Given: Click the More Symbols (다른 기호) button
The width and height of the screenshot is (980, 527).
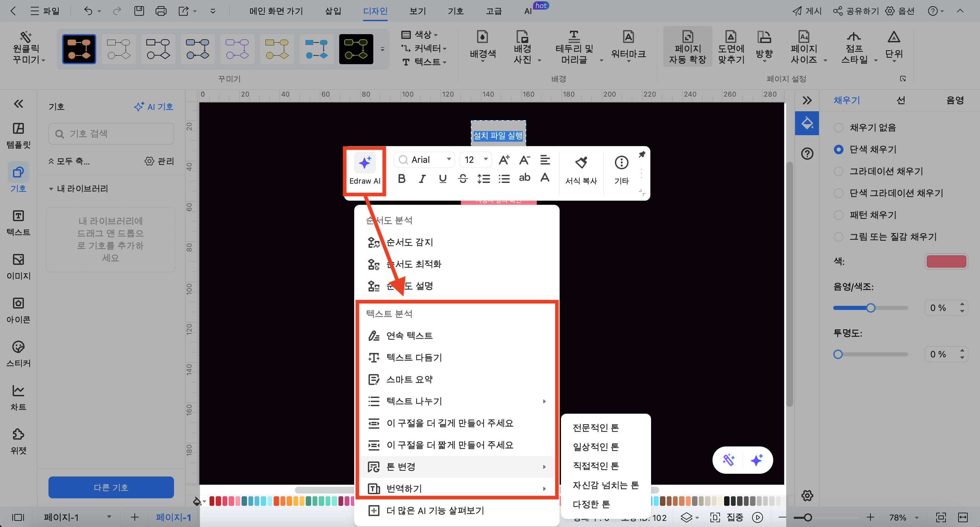Looking at the screenshot, I should pos(111,487).
